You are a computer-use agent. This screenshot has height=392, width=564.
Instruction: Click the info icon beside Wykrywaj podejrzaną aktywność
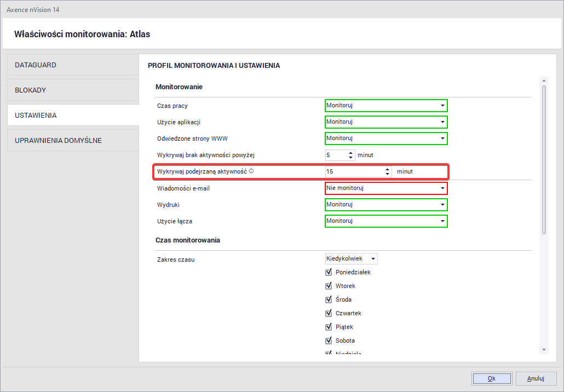pyautogui.click(x=251, y=171)
